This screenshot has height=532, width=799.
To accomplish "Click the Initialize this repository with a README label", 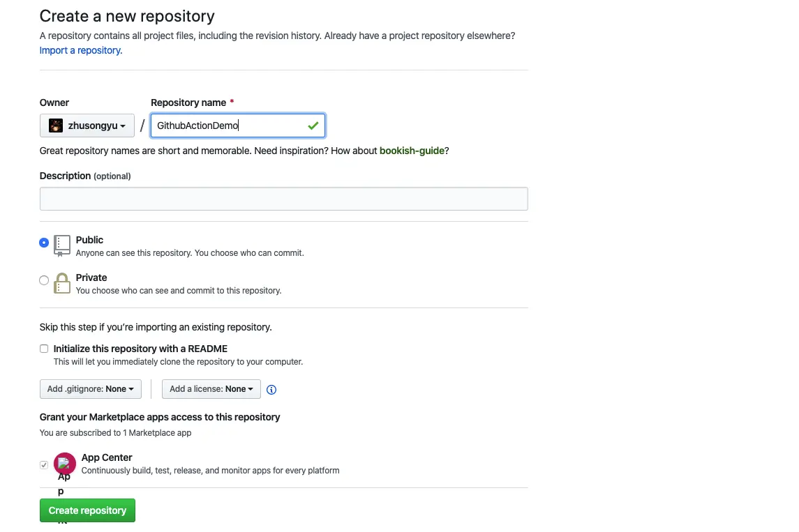I will 140,349.
